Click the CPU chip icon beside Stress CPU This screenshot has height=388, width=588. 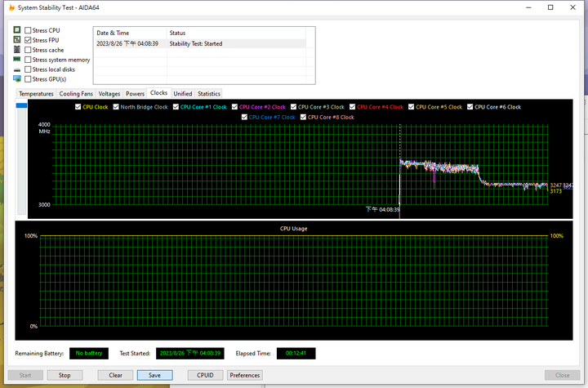17,29
